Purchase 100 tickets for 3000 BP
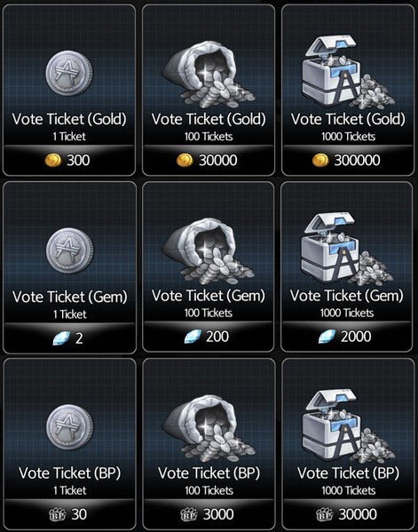This screenshot has height=532, width=418. 209,514
